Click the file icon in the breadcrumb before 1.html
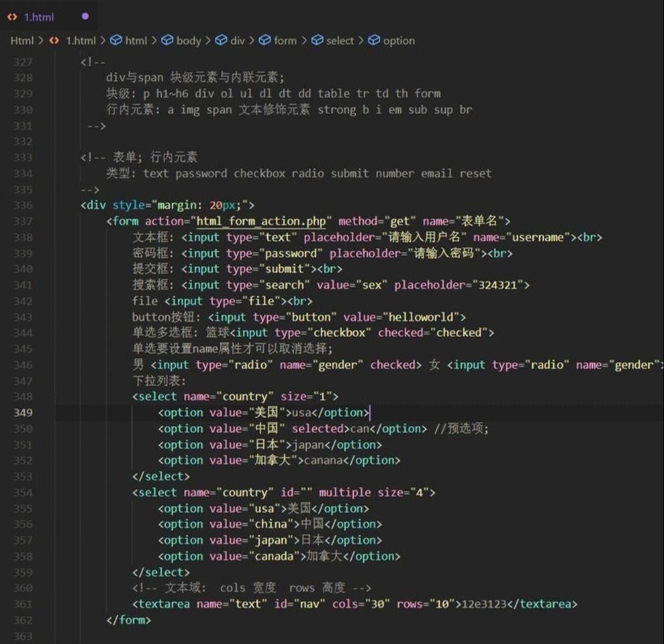The image size is (664, 644). pos(54,41)
